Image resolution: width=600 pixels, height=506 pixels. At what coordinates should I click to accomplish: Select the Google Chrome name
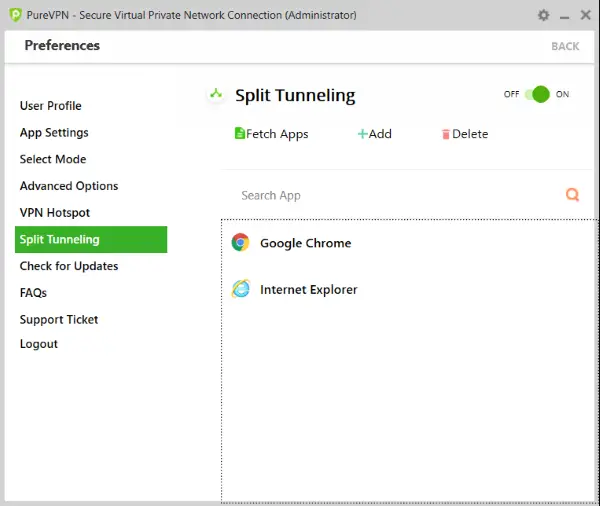click(305, 243)
